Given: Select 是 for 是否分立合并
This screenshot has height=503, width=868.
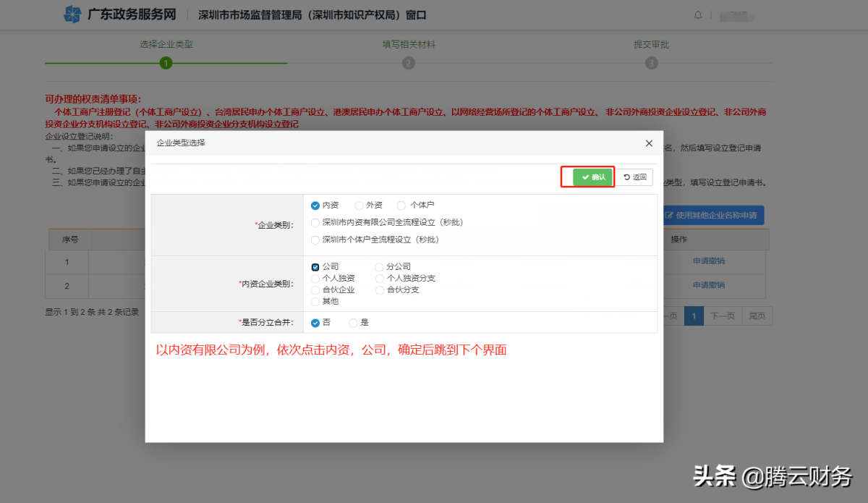Looking at the screenshot, I should [354, 323].
